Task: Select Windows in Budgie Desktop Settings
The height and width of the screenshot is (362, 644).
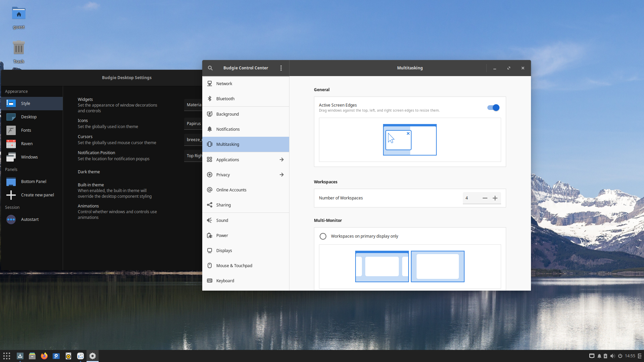Action: click(32, 157)
